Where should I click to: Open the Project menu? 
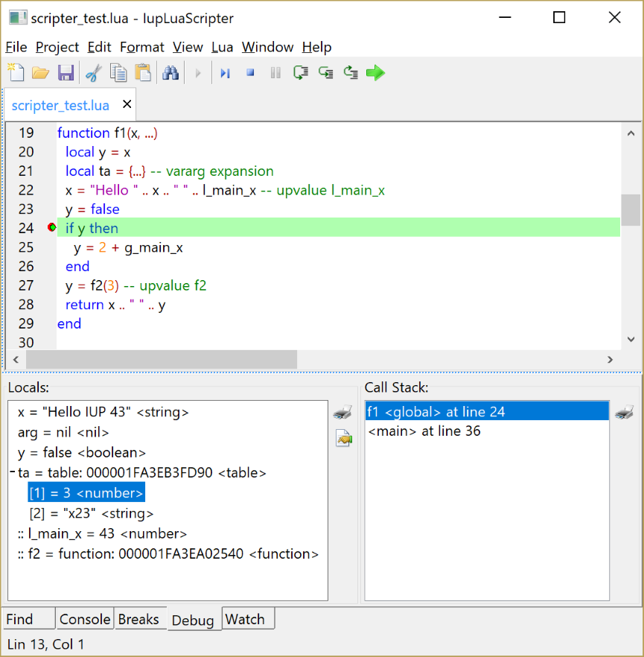pyautogui.click(x=57, y=47)
